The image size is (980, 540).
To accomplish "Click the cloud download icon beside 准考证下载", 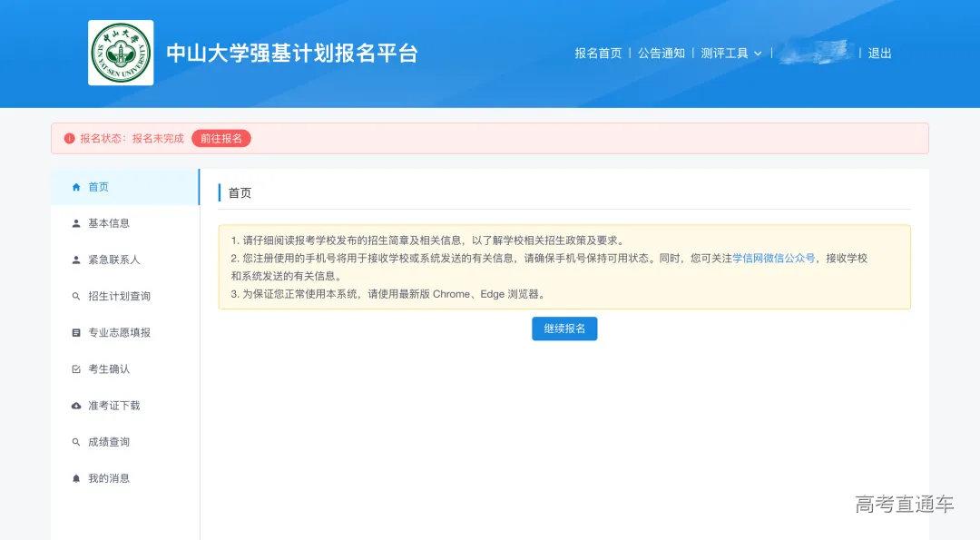I will tap(76, 406).
